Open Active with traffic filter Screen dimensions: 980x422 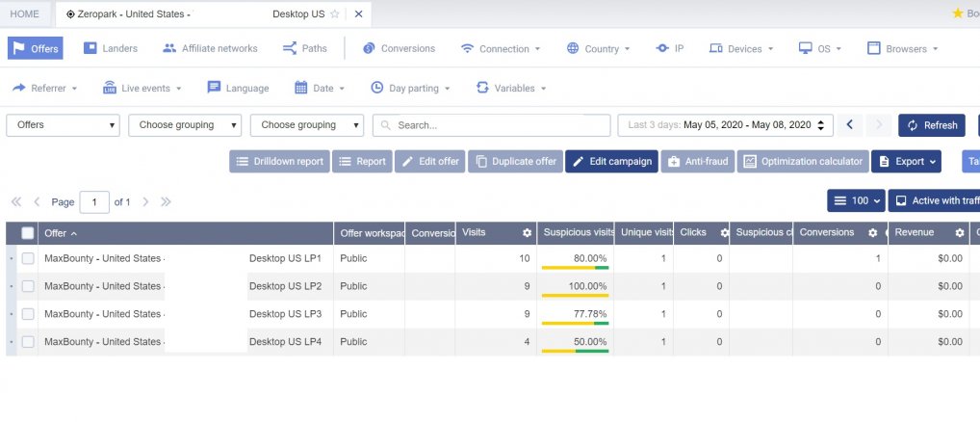(935, 200)
